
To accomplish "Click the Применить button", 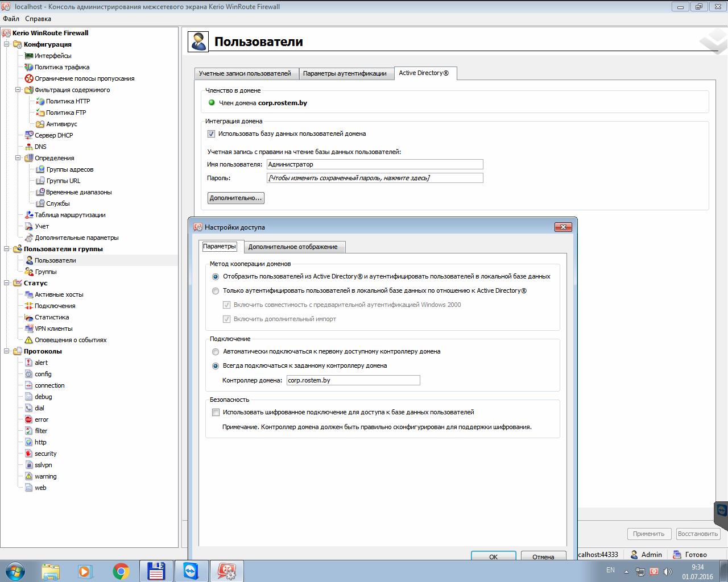I will pos(648,534).
